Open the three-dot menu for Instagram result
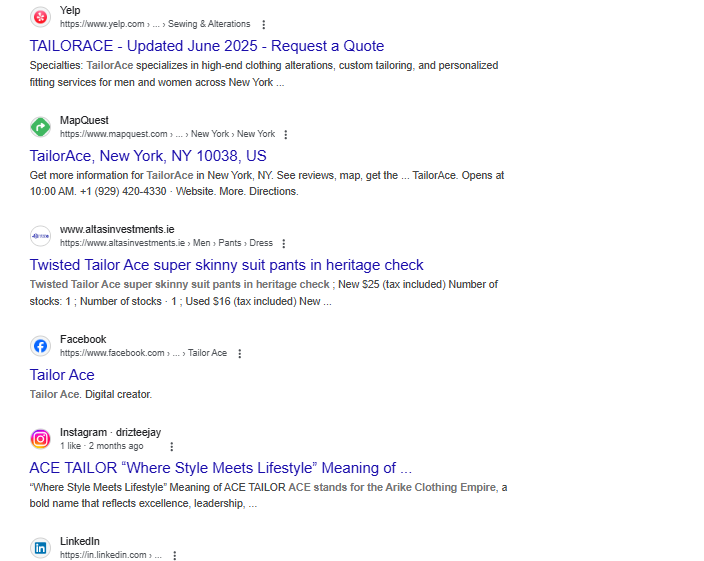The image size is (704, 561). pyautogui.click(x=172, y=446)
